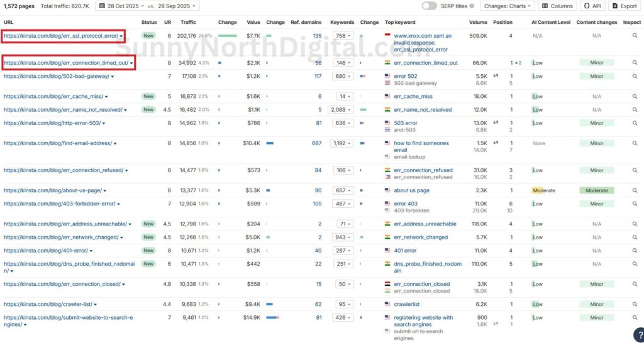Sort by the UR column header

click(167, 22)
